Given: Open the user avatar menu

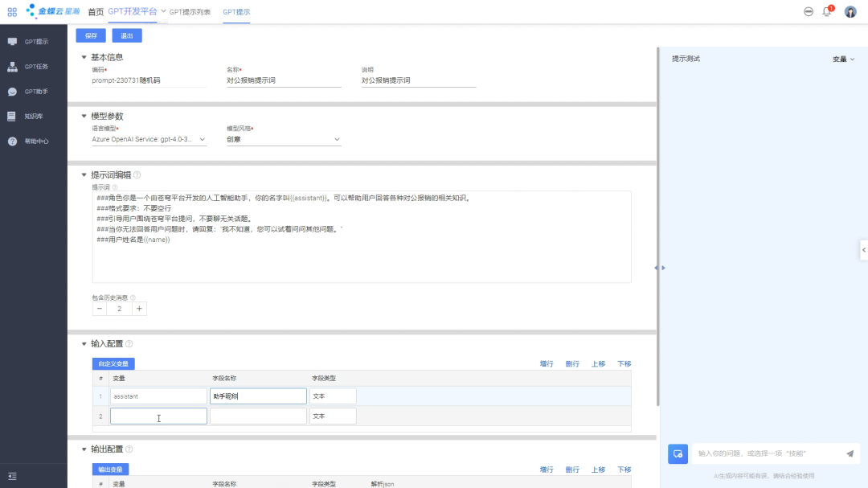Looking at the screenshot, I should pyautogui.click(x=850, y=11).
